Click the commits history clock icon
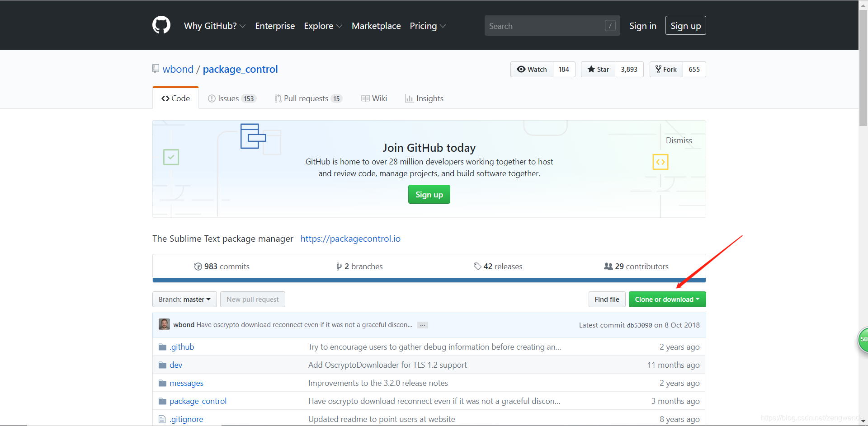This screenshot has width=868, height=426. pos(198,267)
